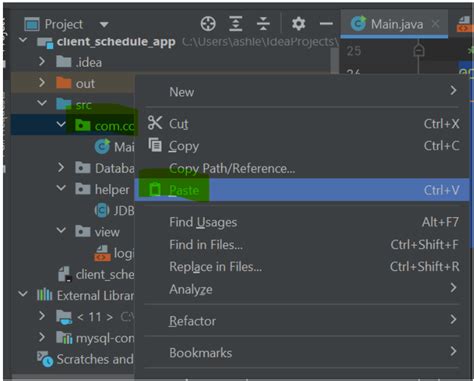The image size is (474, 381).
Task: Collapse the helper package
Action: point(61,188)
